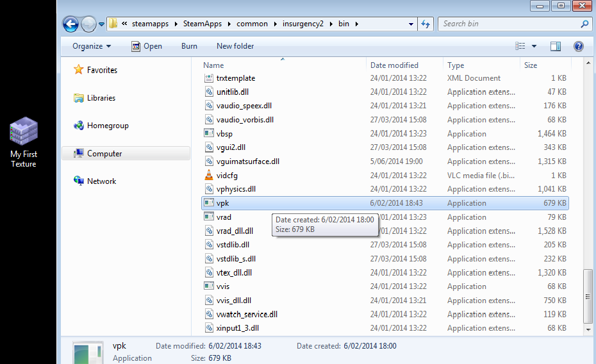Select the vaudio_vorbis.dll file icon
Screen dimensions: 596x364
[x=209, y=119]
